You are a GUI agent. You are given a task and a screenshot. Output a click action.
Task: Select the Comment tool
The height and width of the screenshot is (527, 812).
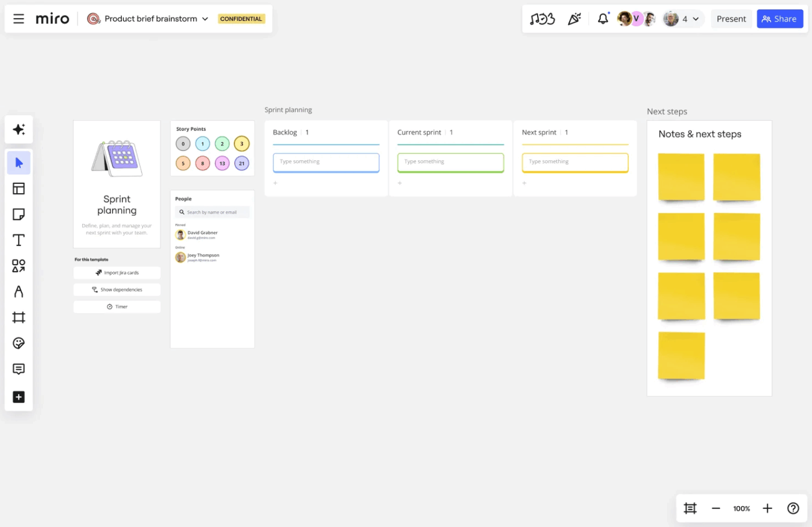tap(19, 369)
